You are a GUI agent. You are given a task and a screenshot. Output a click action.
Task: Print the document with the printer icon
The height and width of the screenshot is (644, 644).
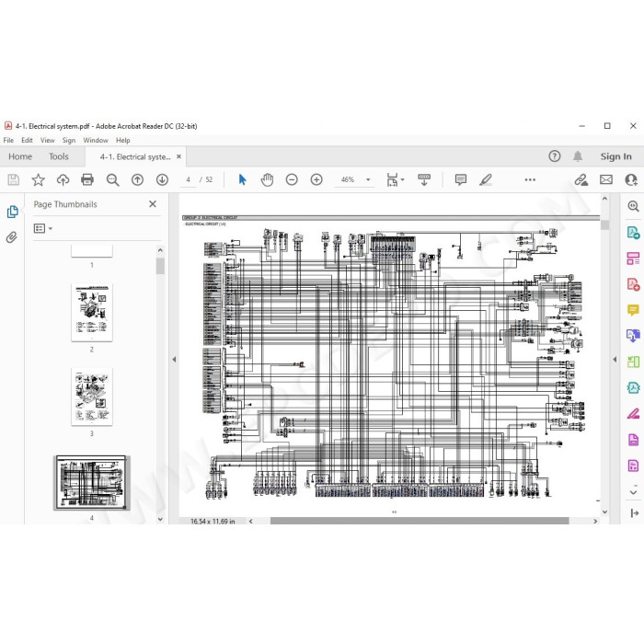point(87,180)
